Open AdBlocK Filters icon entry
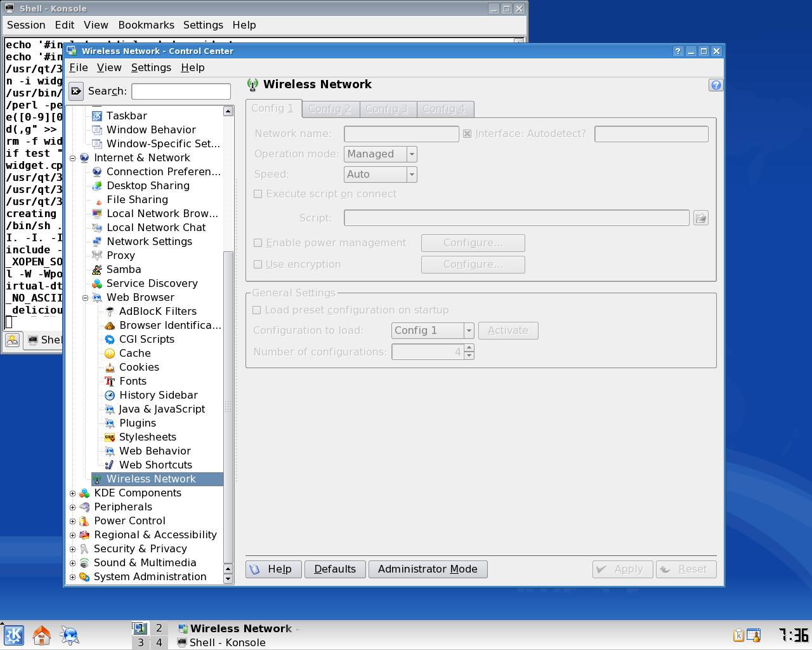 110,311
